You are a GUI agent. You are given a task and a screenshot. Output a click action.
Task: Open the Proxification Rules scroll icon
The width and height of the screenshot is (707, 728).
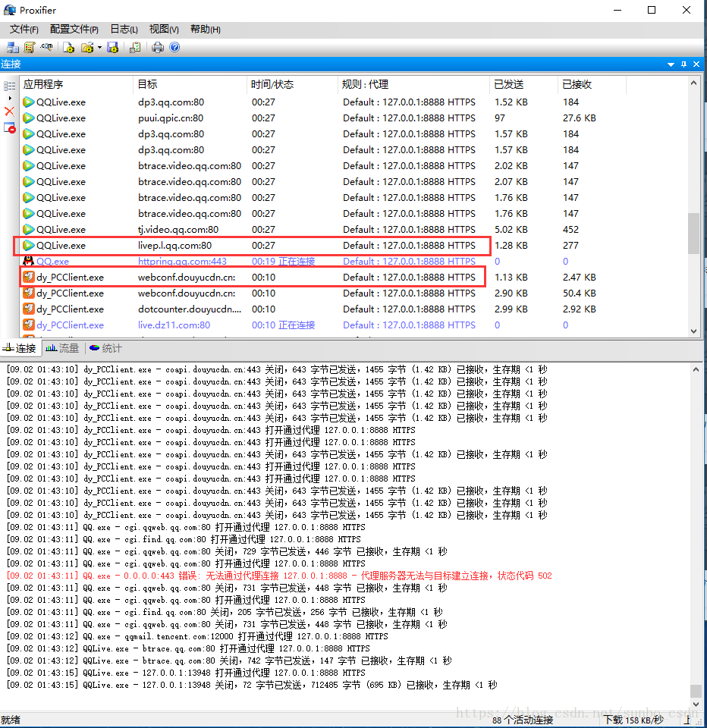click(x=30, y=47)
